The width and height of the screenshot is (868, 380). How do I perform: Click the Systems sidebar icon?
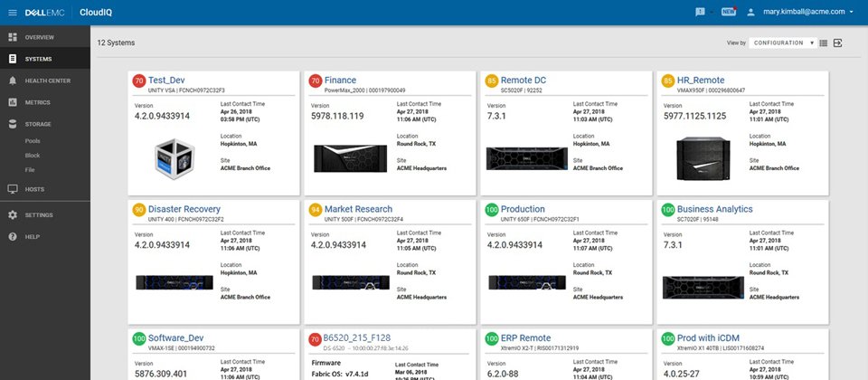pyautogui.click(x=13, y=59)
